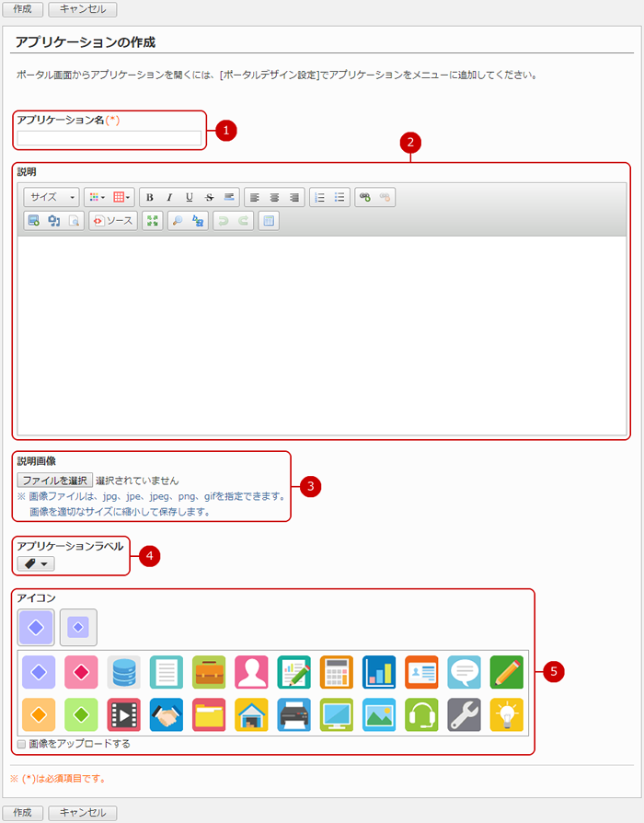Viewport: 644px width, 823px height.
Task: Open the table insert dropdown
Action: (x=122, y=197)
